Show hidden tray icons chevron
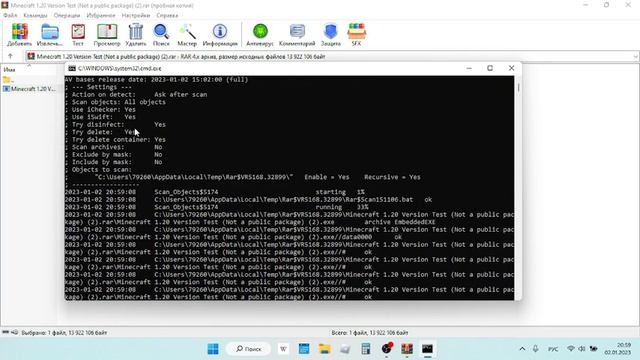 point(522,349)
